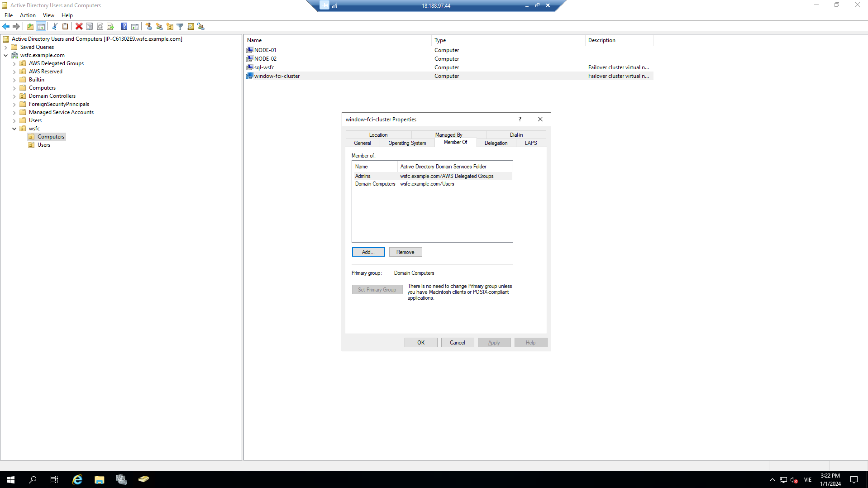Screen dimensions: 868x488
Task: Click the Export List toolbar icon
Action: tap(110, 26)
